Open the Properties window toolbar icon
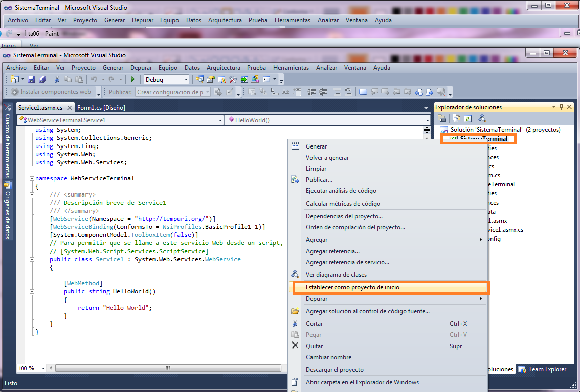Viewport: 580px width, 392px height. pyautogui.click(x=211, y=79)
